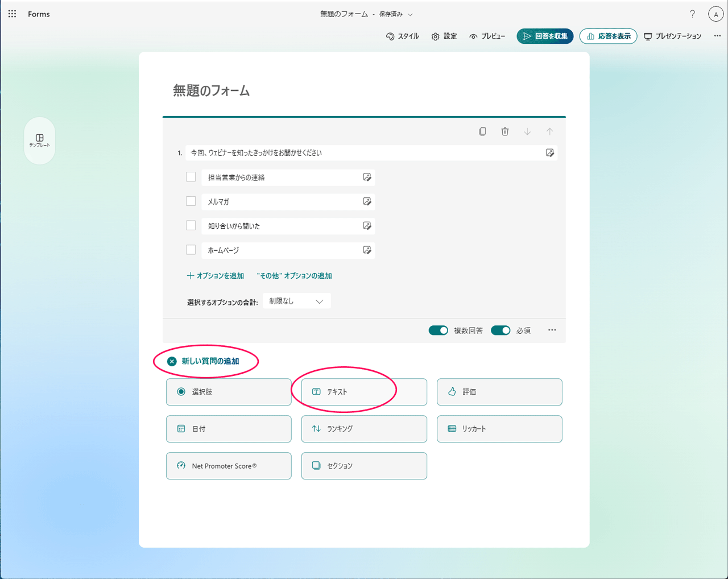Open the 制限なし options limit dropdown
The image size is (728, 579).
pos(296,300)
